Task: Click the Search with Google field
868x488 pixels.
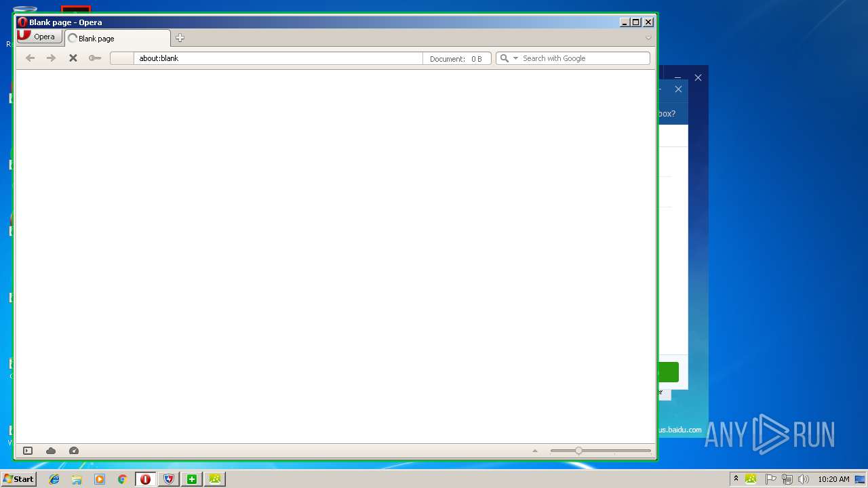Action: click(585, 58)
